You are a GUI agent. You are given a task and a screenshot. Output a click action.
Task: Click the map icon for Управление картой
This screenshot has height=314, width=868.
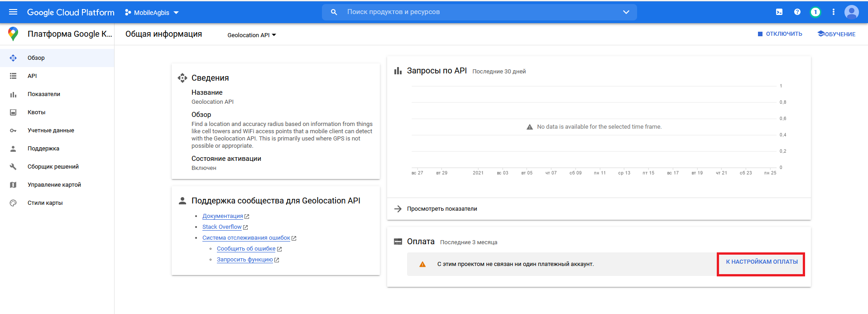coord(13,185)
